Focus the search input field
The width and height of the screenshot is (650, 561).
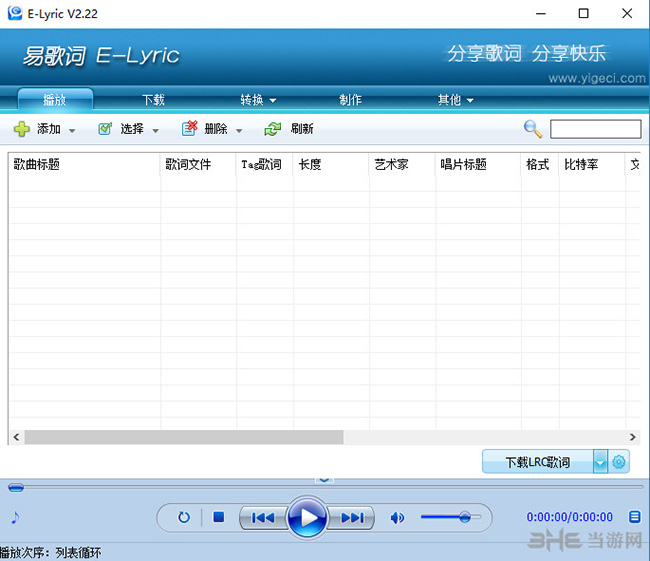pyautogui.click(x=595, y=129)
